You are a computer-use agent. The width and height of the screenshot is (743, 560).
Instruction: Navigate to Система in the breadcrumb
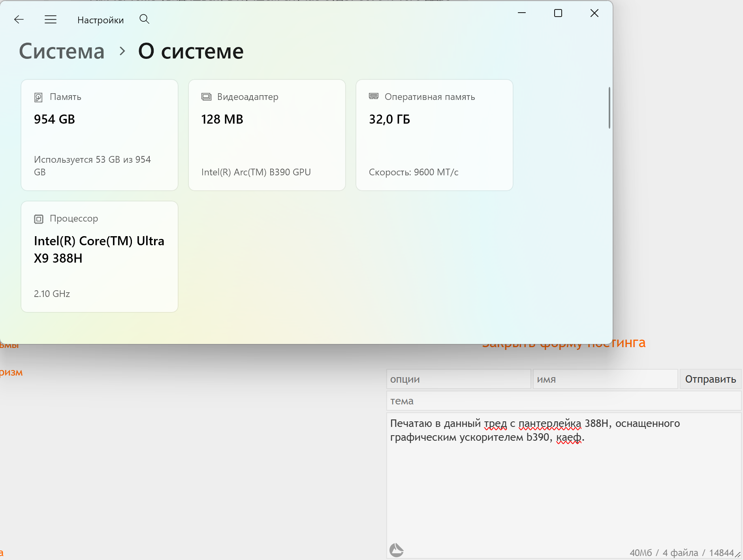tap(62, 51)
